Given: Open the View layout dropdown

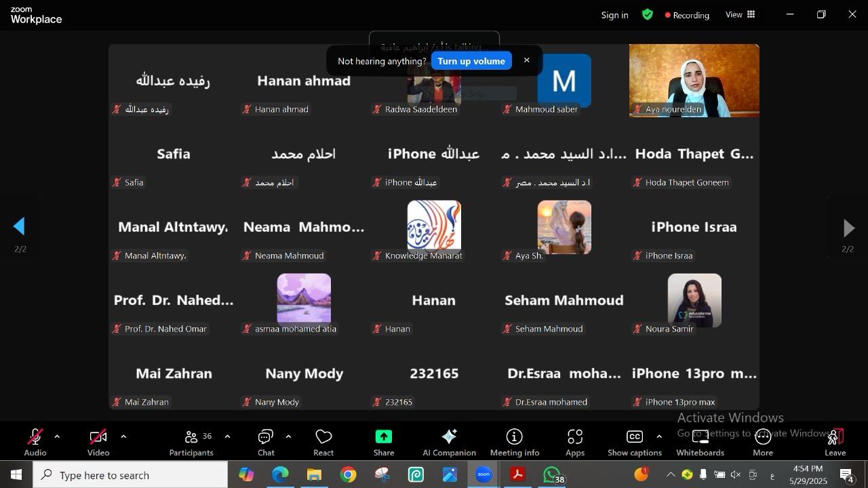Looking at the screenshot, I should [741, 15].
